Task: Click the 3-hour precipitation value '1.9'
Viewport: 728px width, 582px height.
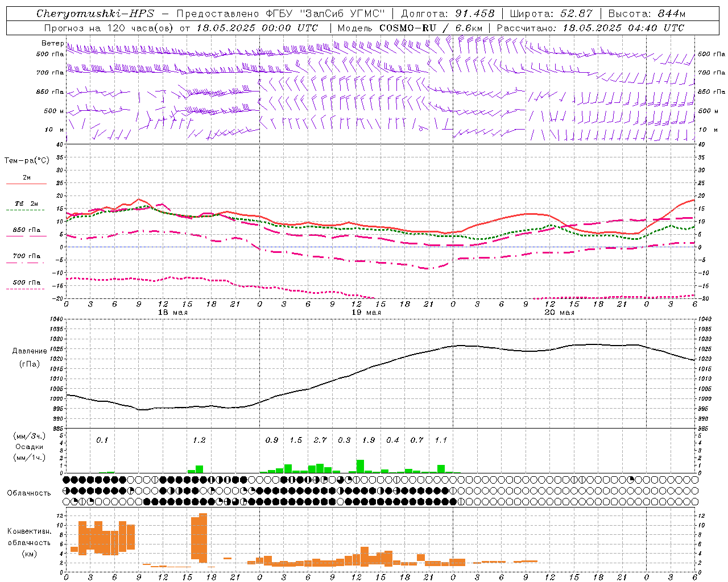Action: pos(369,440)
